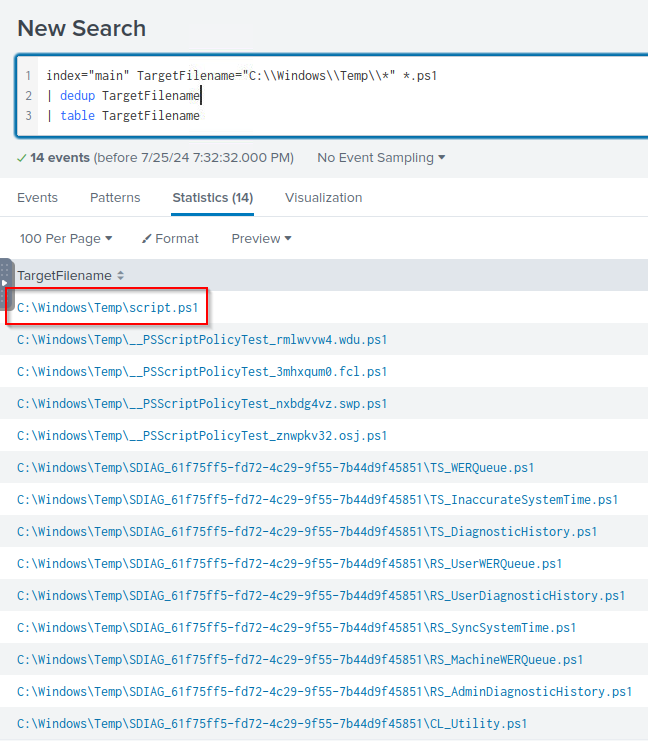Click the Format pencil icon
The image size is (648, 742).
coord(146,239)
